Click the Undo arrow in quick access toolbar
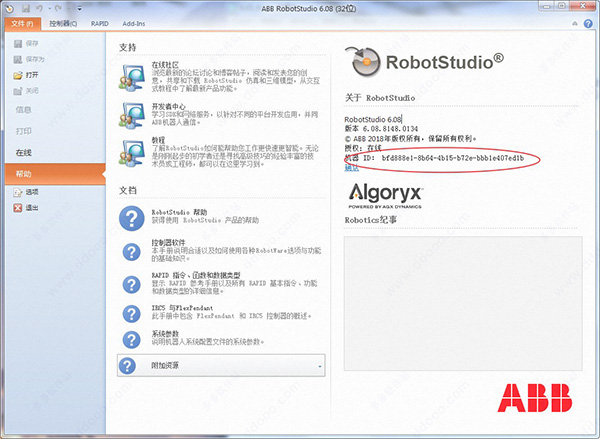 39,8
